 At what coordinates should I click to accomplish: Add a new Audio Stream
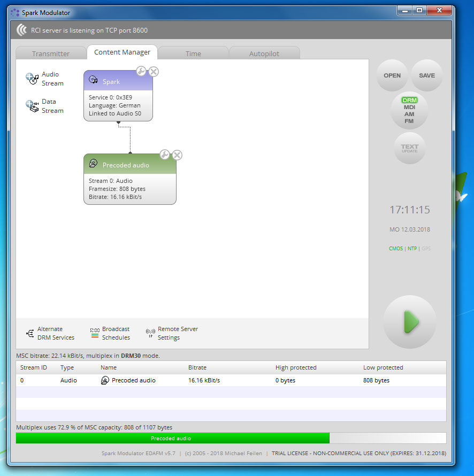point(44,79)
